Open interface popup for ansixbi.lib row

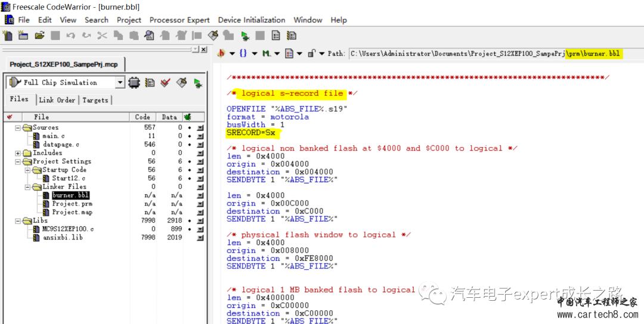[200, 238]
